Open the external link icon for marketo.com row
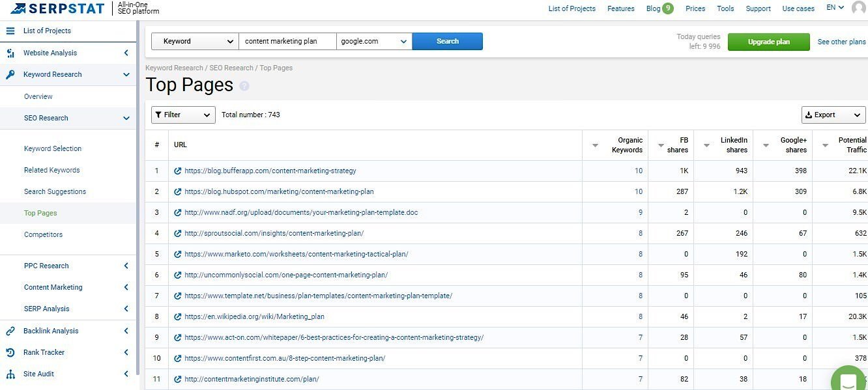This screenshot has width=868, height=390. click(x=178, y=254)
